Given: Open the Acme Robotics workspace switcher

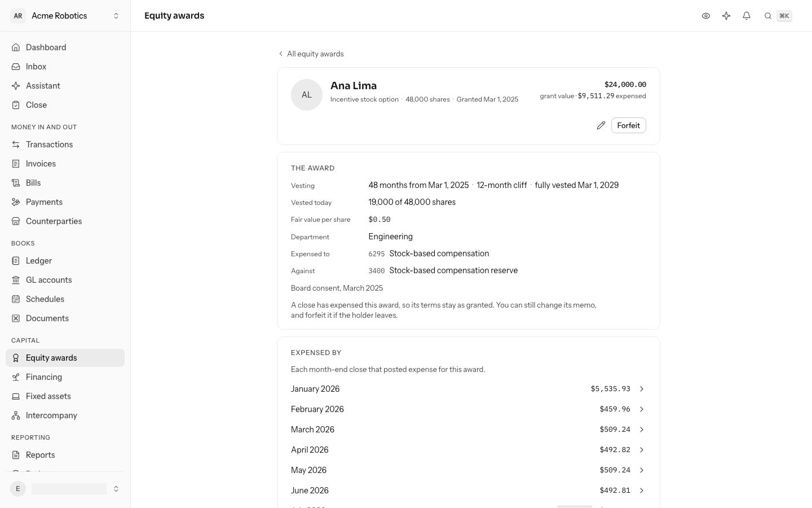Looking at the screenshot, I should 65,16.
